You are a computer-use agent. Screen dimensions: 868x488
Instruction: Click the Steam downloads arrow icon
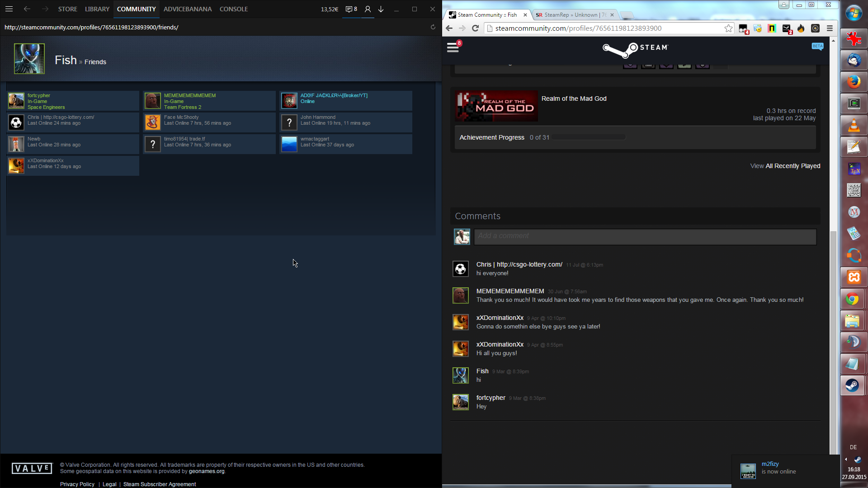point(381,9)
